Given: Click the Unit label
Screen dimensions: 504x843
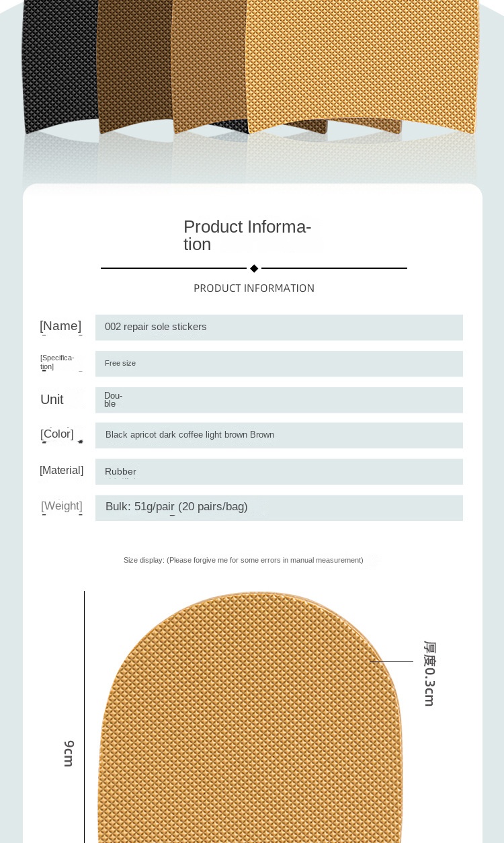Looking at the screenshot, I should coord(52,399).
